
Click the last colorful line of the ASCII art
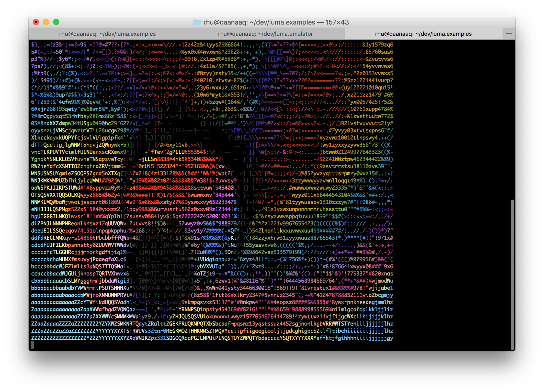point(205,338)
